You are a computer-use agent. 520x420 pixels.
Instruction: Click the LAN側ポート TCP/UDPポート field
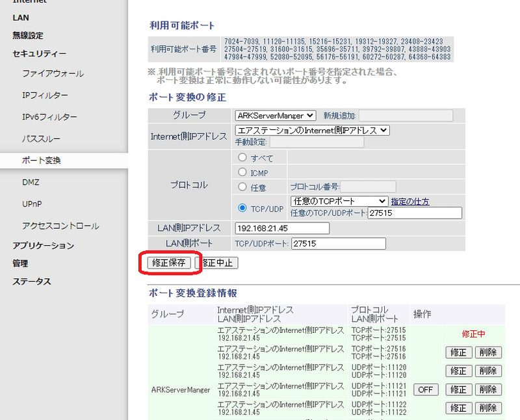[338, 244]
